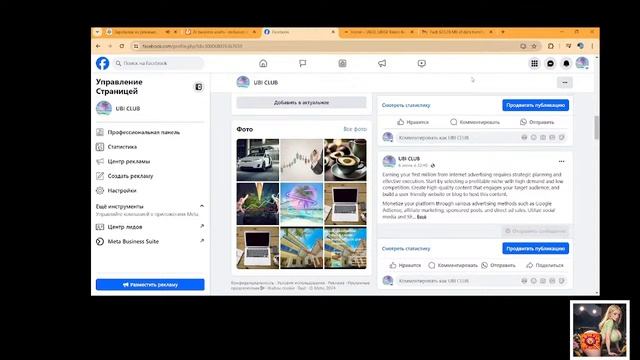Open the account avatar menu
This screenshot has height=360, width=640.
582,63
